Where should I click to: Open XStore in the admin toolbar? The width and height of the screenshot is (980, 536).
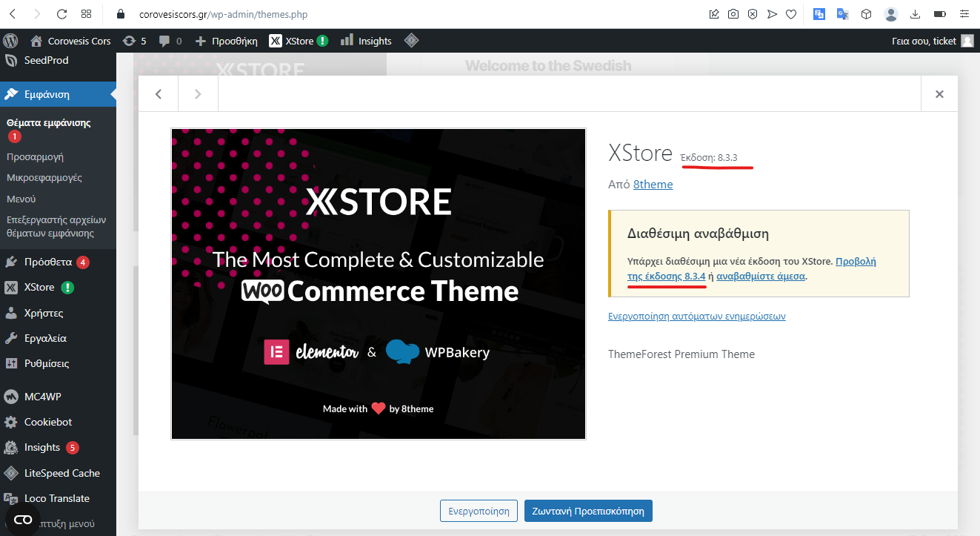point(298,41)
